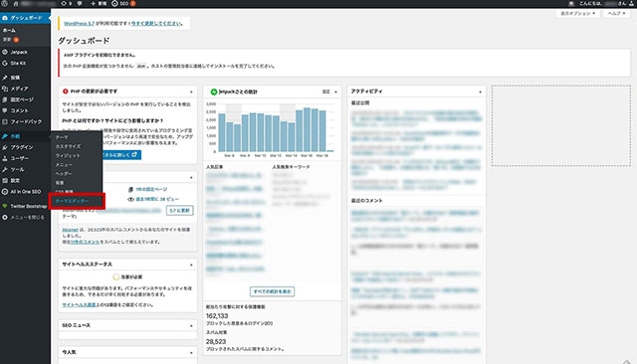Open the サイトヘルス画面 link
This screenshot has width=637, height=364.
[79, 304]
